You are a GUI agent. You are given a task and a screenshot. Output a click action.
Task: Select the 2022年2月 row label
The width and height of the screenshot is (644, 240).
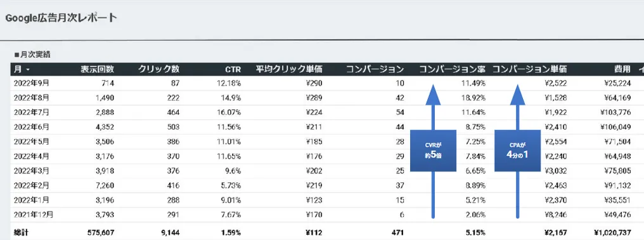click(31, 185)
